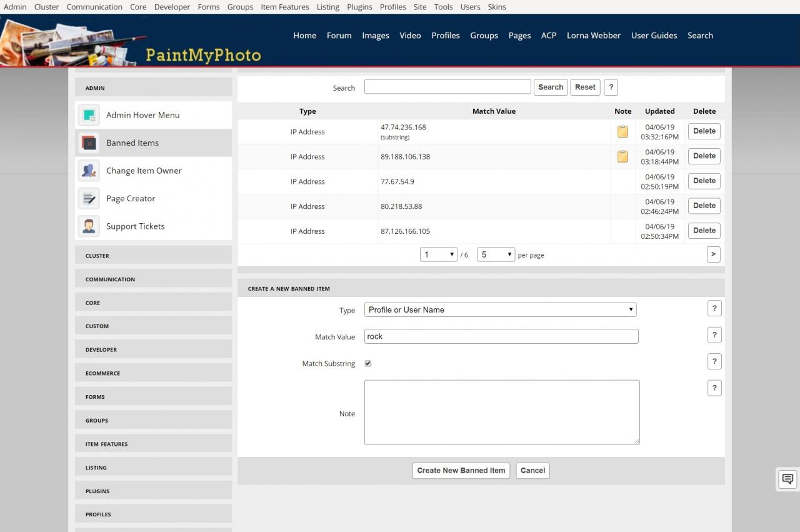The height and width of the screenshot is (532, 800).
Task: Open help for the Type field
Action: click(x=714, y=308)
